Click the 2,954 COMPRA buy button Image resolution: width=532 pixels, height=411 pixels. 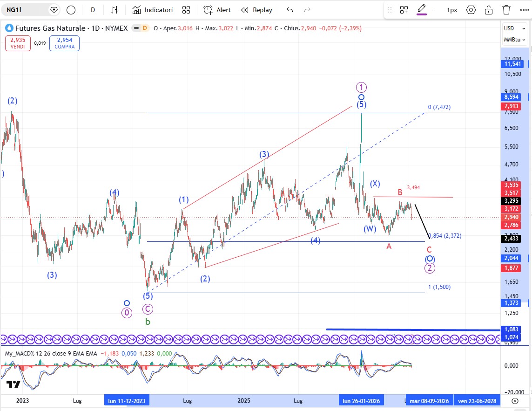pos(65,43)
